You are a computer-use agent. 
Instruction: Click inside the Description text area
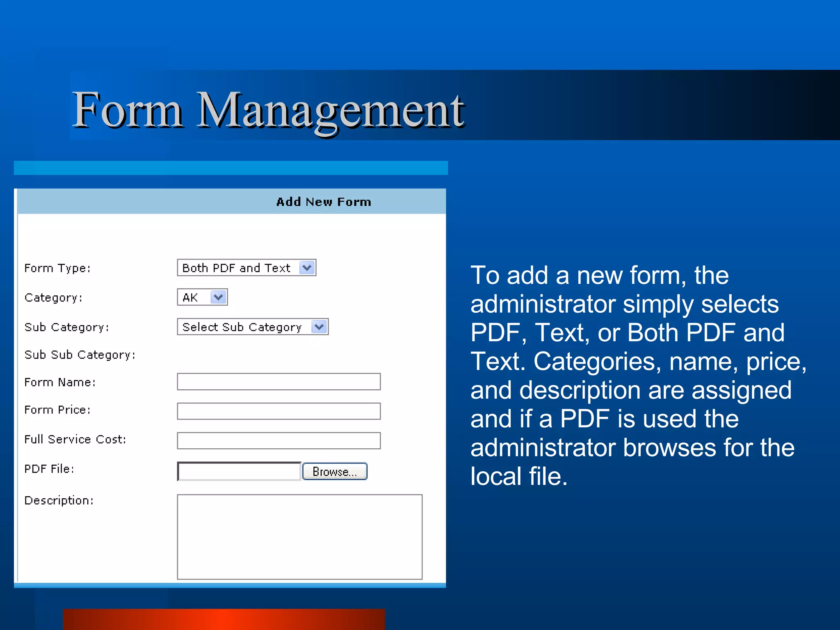tap(300, 537)
